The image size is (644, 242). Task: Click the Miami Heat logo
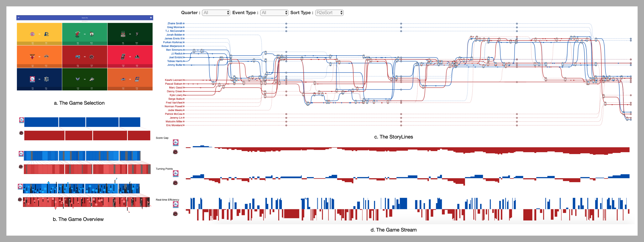(78, 34)
